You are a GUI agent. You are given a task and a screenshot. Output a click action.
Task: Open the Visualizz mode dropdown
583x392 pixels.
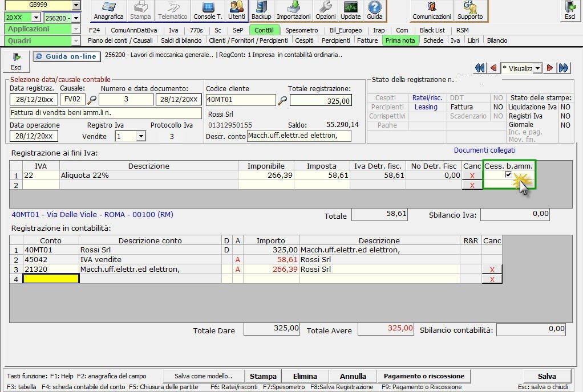click(537, 68)
